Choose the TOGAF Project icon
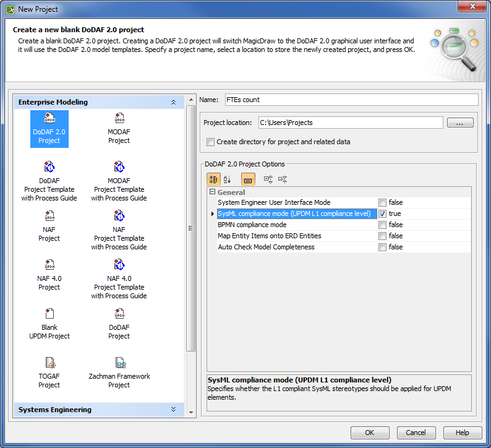Viewport: 491px width, 448px height. 49,373
